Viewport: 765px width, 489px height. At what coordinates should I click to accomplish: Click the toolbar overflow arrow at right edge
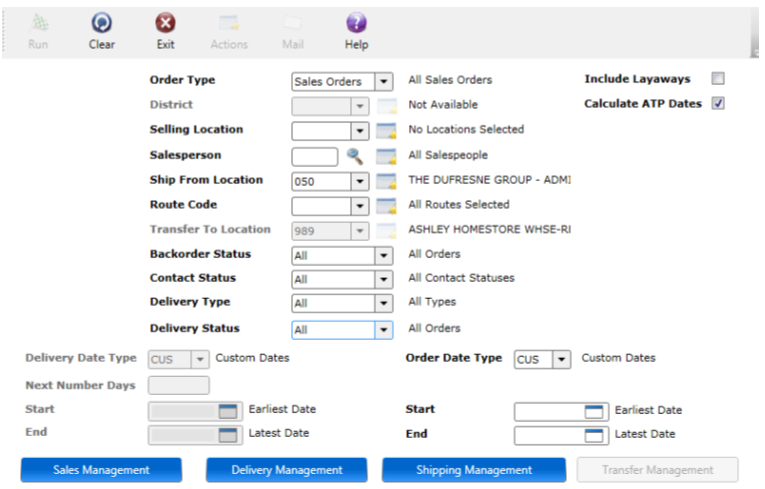click(x=755, y=52)
